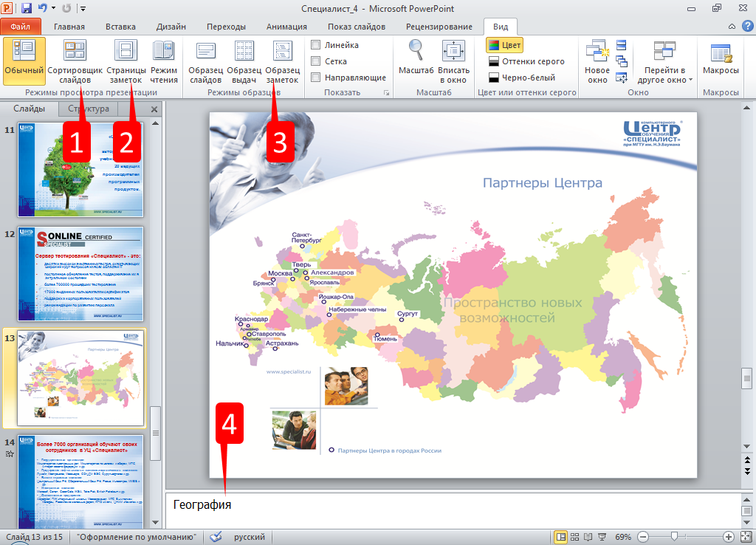The width and height of the screenshot is (756, 545).
Task: Enable the Направляющие guides checkbox
Action: pos(316,78)
